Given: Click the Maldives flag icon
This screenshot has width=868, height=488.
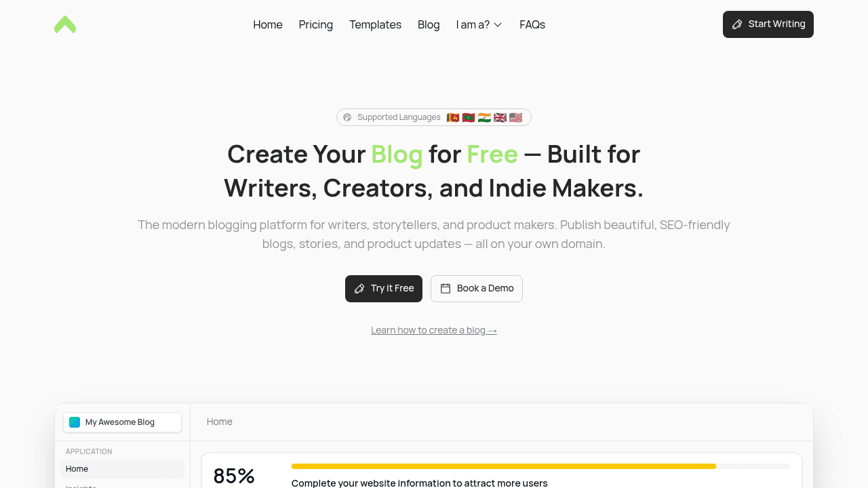Looking at the screenshot, I should coord(469,117).
